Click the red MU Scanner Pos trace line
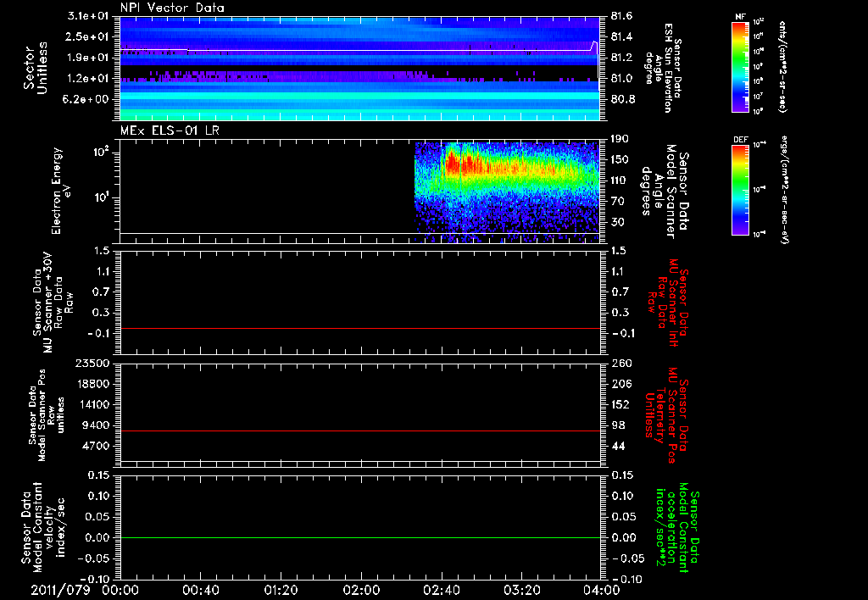The image size is (868, 600). pos(360,431)
